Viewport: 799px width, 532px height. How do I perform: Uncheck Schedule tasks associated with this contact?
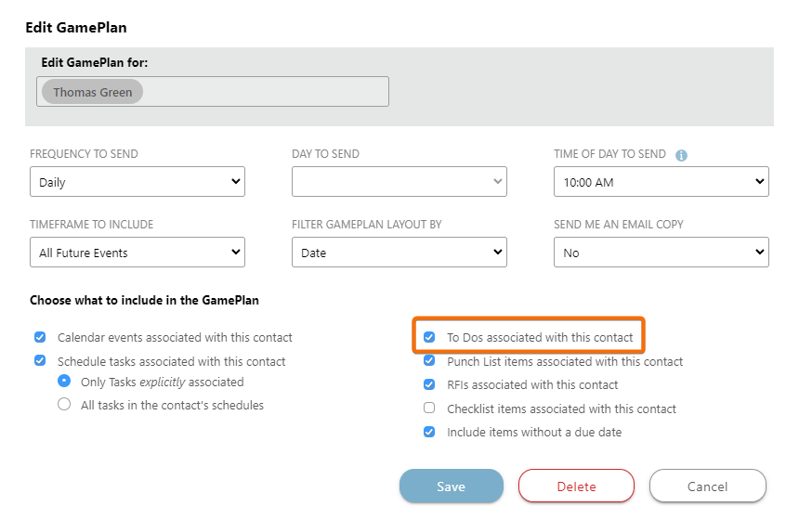40,361
